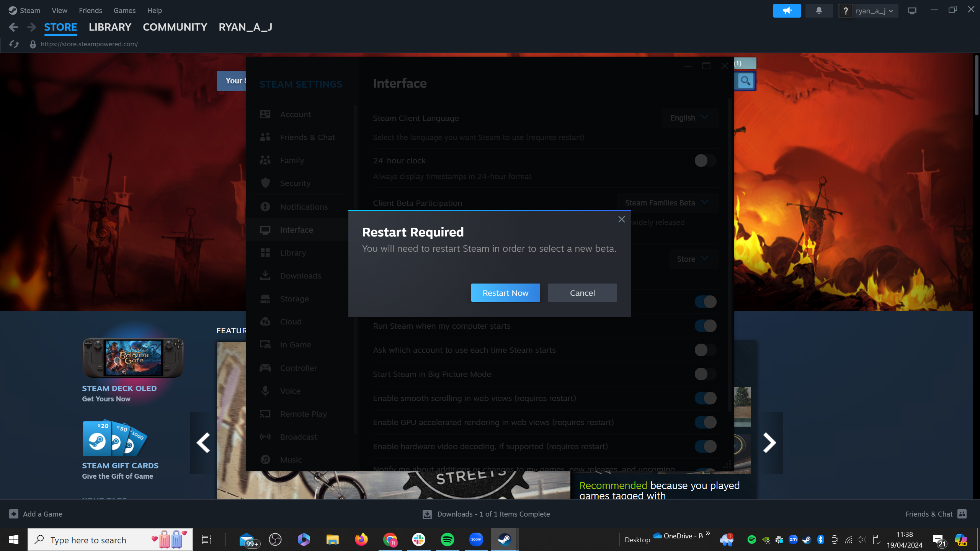The height and width of the screenshot is (551, 980).
Task: Expand the Steam Client Language dropdown
Action: (690, 118)
